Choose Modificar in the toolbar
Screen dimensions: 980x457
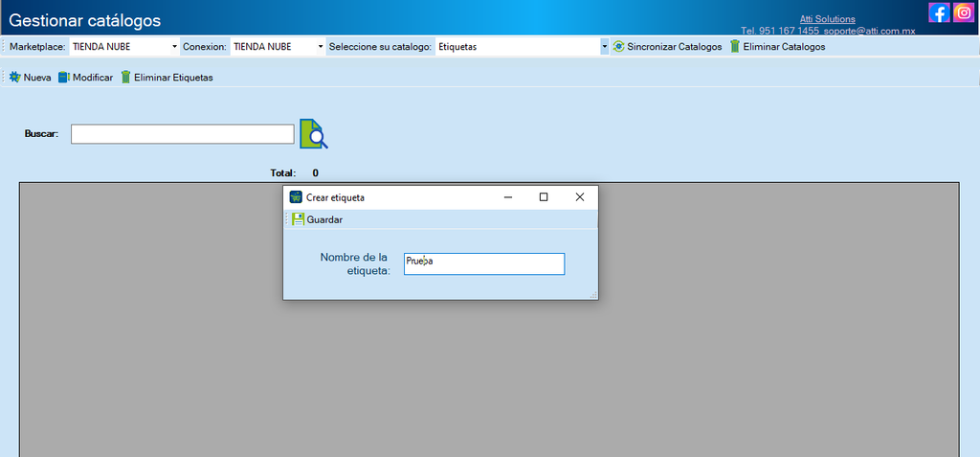[x=85, y=78]
